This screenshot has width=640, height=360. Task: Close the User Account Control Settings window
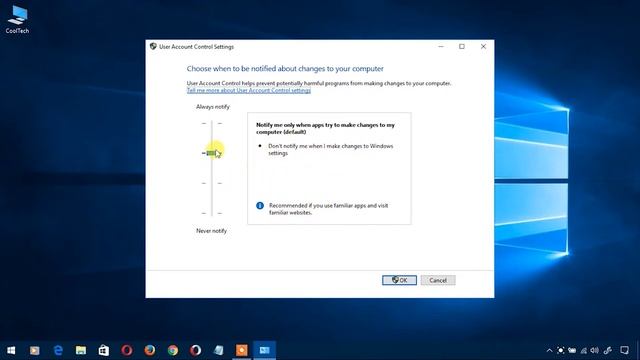click(x=483, y=47)
